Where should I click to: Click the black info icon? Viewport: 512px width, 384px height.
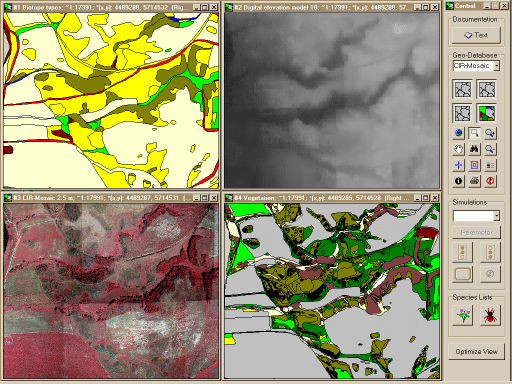(x=459, y=181)
